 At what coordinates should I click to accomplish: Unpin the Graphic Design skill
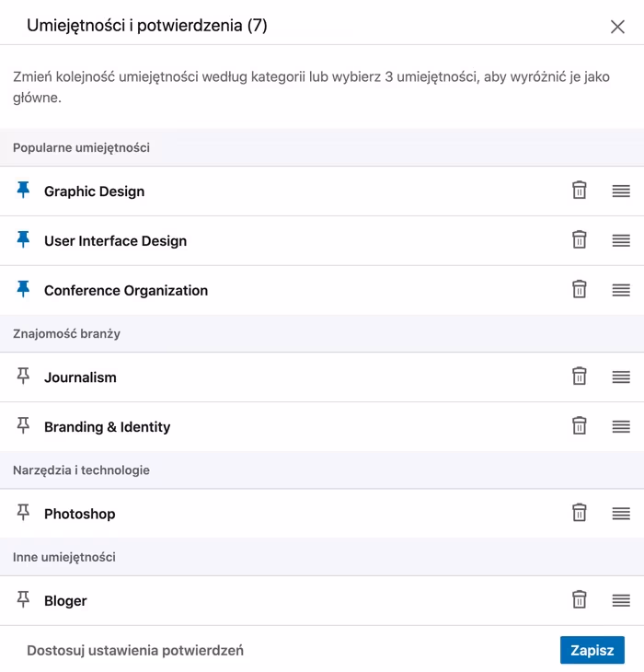(23, 191)
